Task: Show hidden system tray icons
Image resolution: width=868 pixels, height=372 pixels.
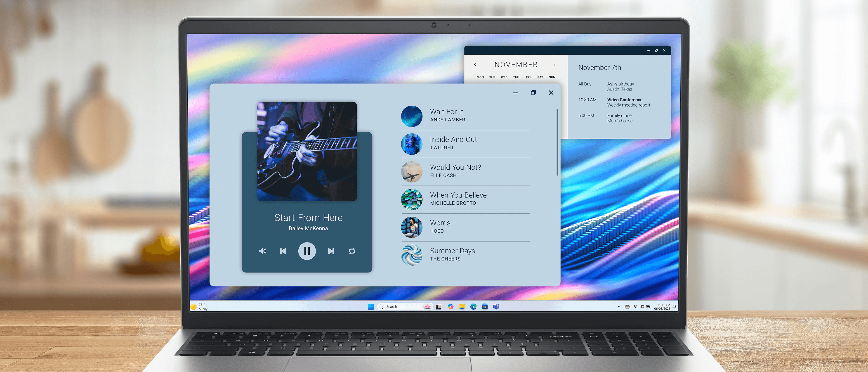Action: (619, 307)
